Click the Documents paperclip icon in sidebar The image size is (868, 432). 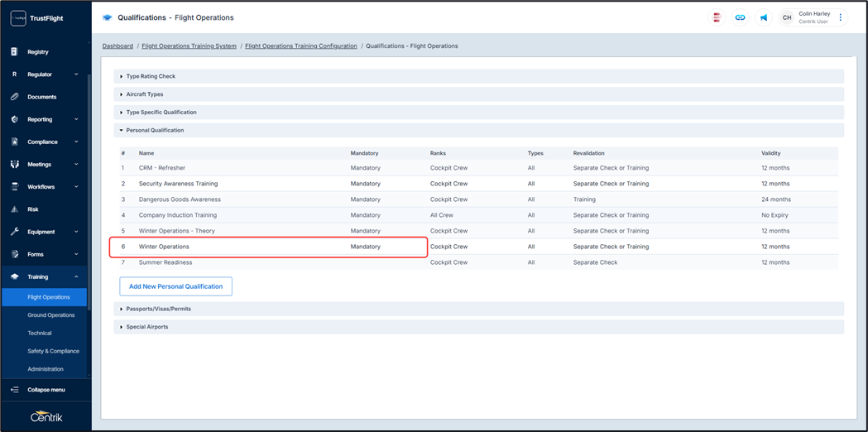(14, 97)
